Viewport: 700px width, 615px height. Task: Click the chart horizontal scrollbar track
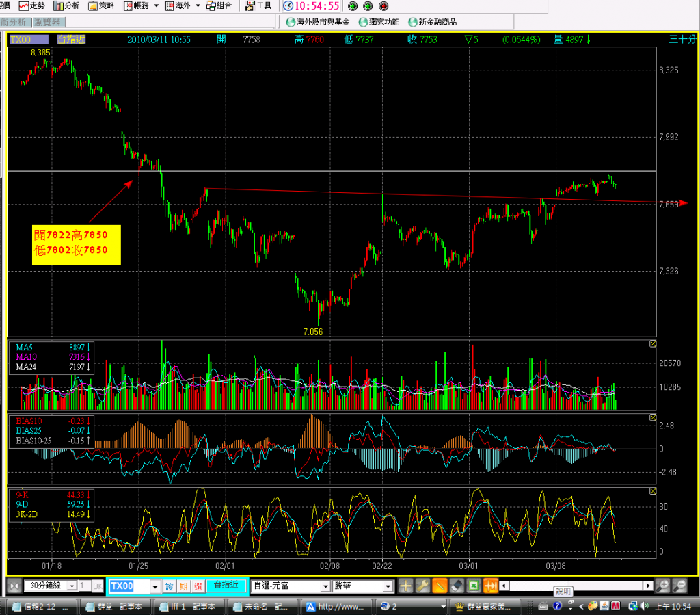coord(576,586)
